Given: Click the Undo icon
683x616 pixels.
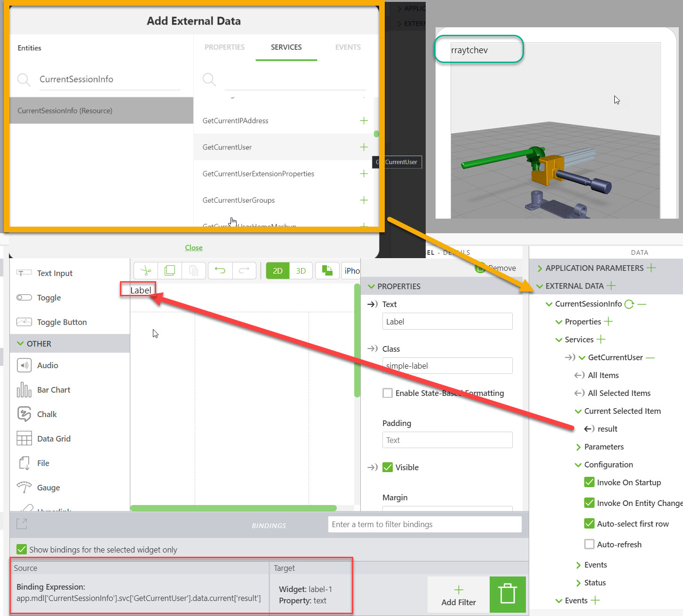Looking at the screenshot, I should [220, 270].
